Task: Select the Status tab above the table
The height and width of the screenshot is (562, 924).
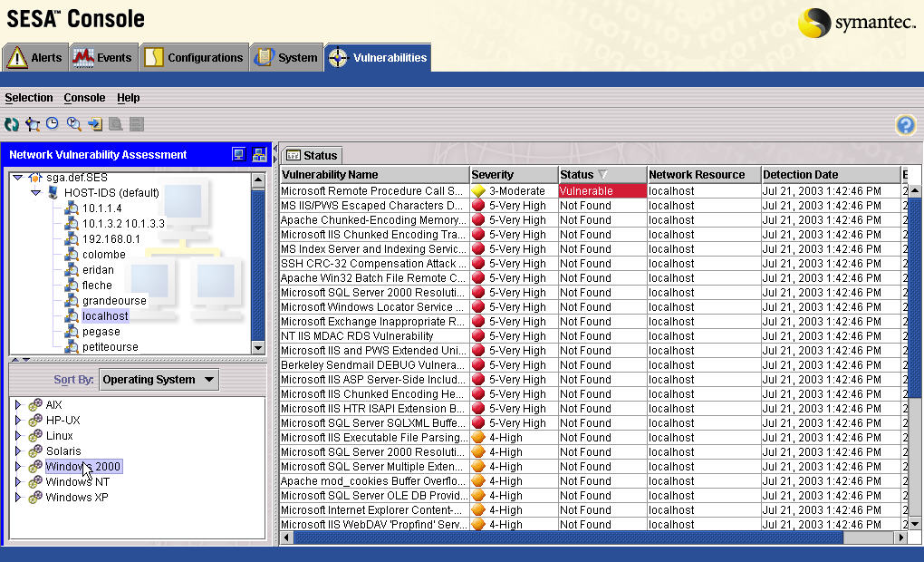Action: click(312, 156)
